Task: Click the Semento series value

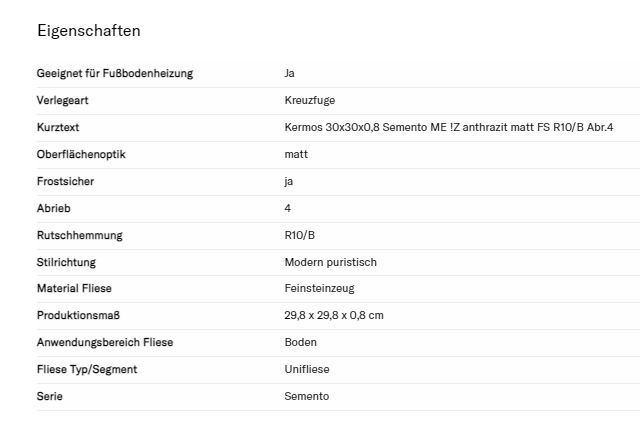Action: 306,396
